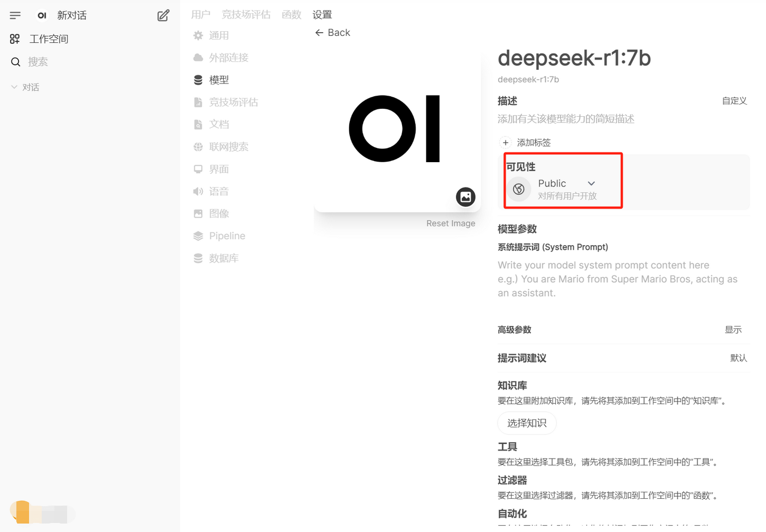
Task: Click the OI logo beside 新对话
Action: click(x=42, y=15)
